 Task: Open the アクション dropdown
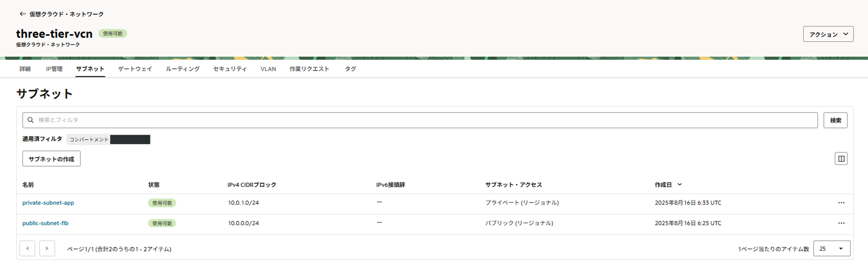(828, 34)
